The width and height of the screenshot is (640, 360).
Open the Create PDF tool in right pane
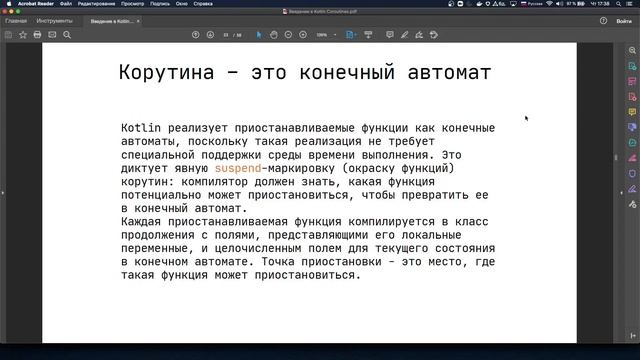point(632,97)
